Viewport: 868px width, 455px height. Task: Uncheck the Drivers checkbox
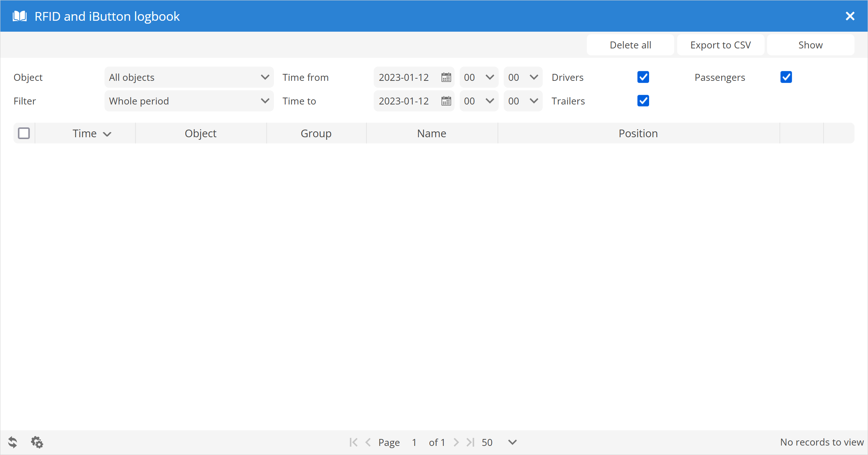pyautogui.click(x=643, y=77)
